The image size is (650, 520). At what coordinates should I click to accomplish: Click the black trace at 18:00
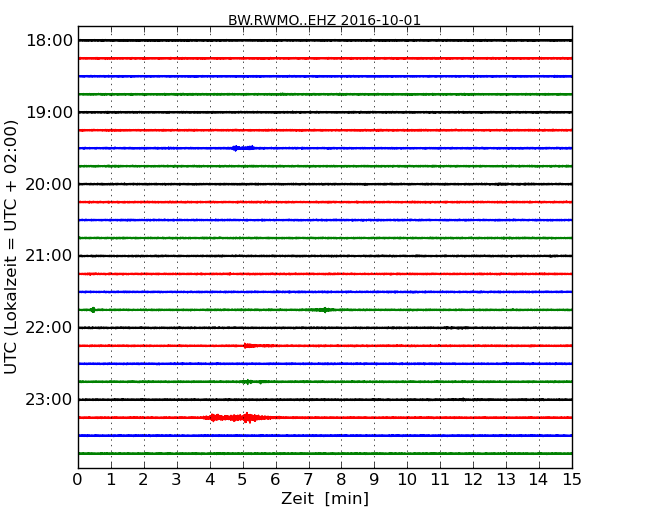[x=325, y=40]
